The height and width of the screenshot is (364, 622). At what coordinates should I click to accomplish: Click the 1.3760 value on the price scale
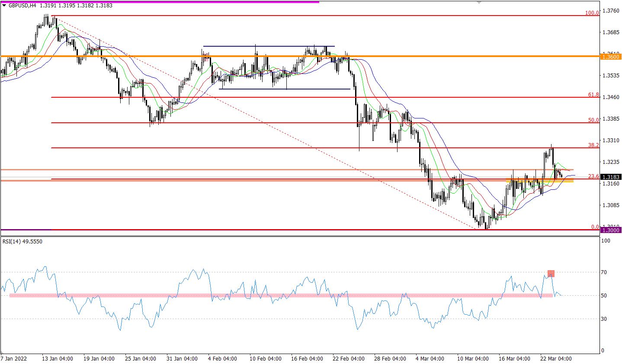pyautogui.click(x=611, y=10)
